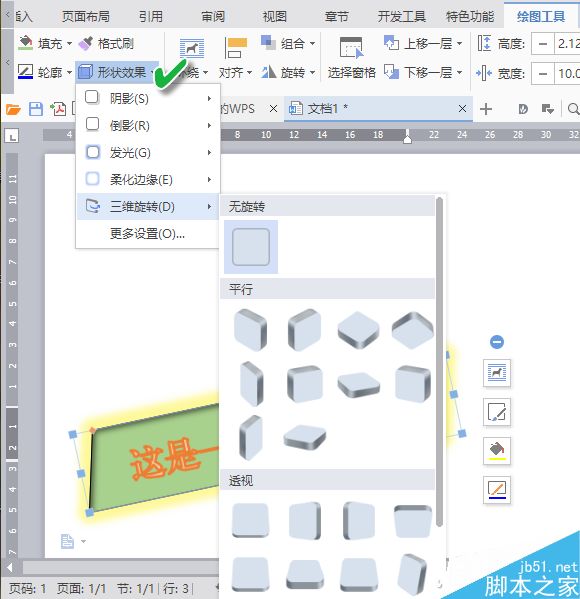Screen dimensions: 580x599
Task: Click the blue minus collapse button beside shape
Action: [x=497, y=342]
